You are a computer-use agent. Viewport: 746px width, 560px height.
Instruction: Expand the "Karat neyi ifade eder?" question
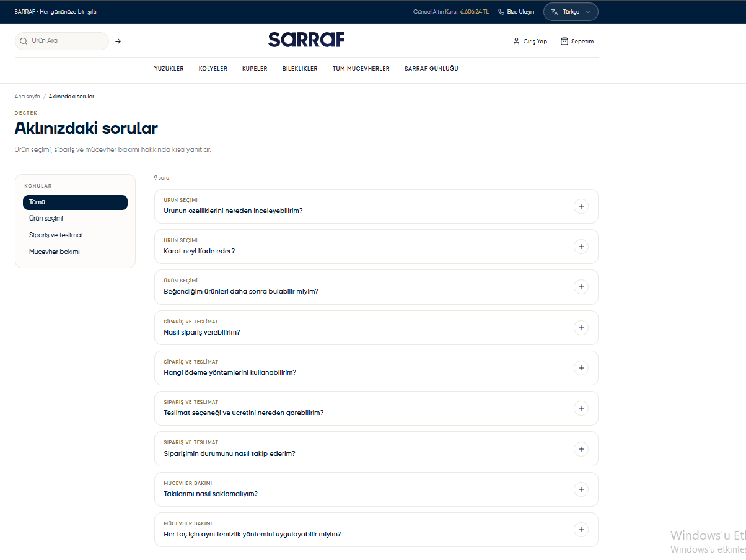coord(376,247)
